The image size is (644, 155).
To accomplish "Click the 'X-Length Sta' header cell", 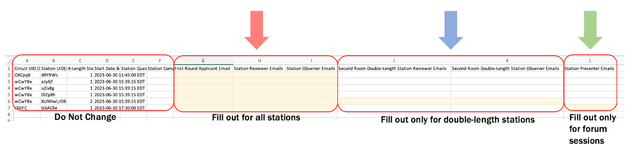I will (80, 69).
